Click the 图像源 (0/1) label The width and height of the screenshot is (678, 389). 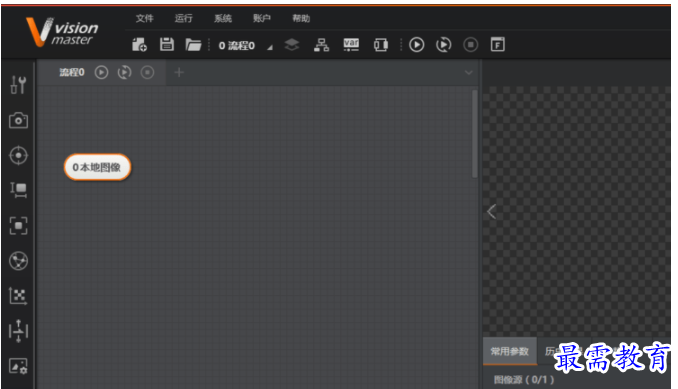524,379
